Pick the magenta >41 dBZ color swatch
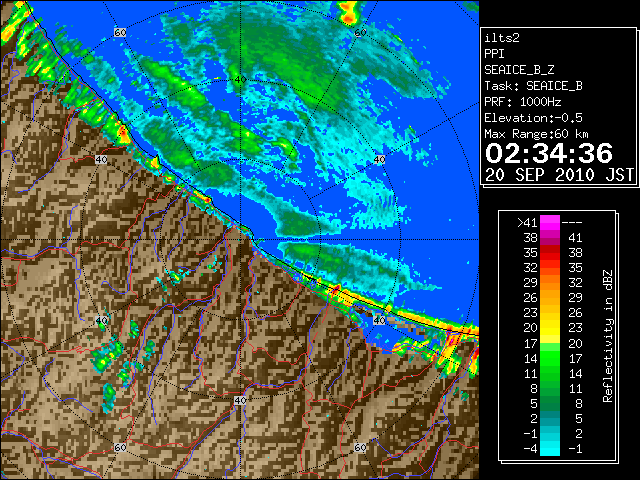 [550, 223]
